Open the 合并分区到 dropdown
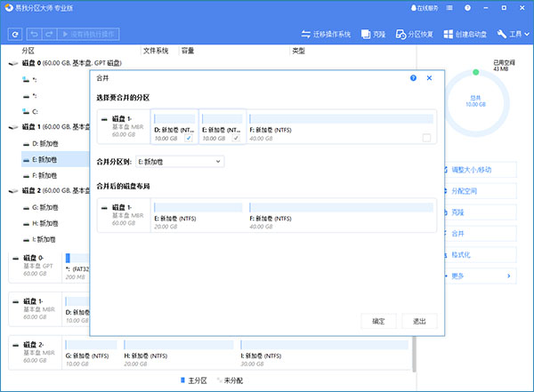This screenshot has height=392, width=534. click(180, 162)
